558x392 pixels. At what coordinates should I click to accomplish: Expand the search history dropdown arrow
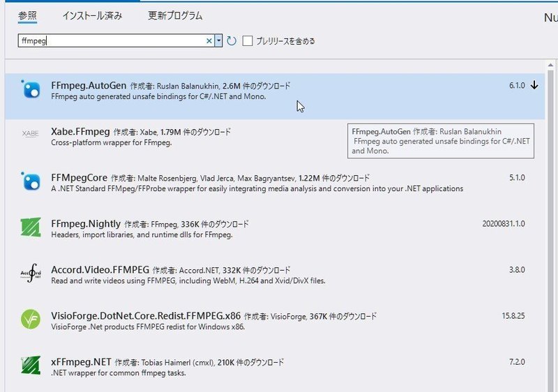pos(218,40)
